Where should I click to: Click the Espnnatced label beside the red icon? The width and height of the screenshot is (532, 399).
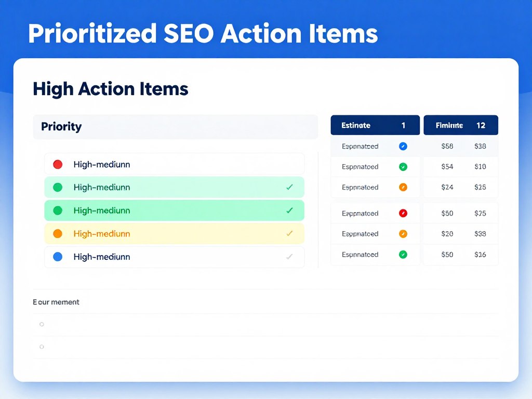coord(360,214)
